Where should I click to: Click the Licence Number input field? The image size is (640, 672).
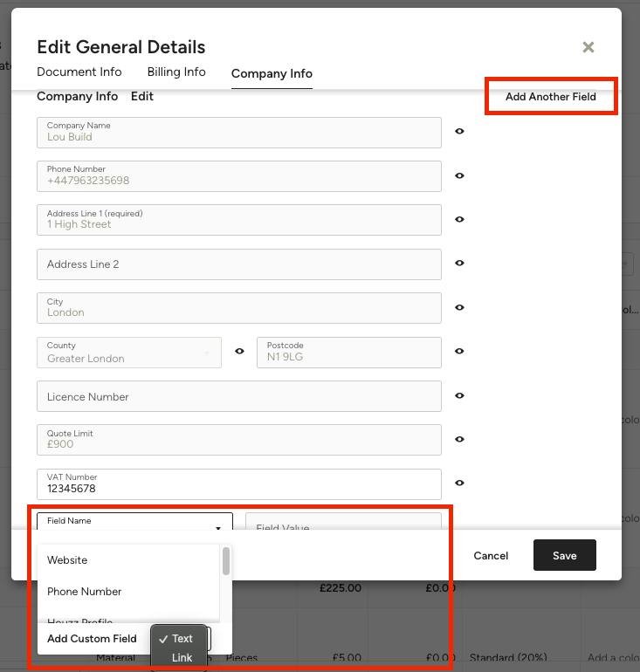click(x=238, y=396)
